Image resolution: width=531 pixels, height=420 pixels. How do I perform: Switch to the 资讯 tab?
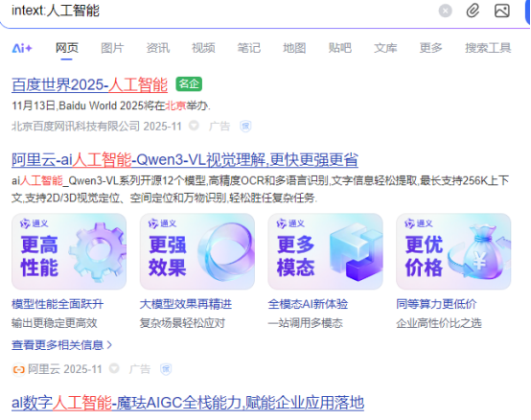(158, 48)
